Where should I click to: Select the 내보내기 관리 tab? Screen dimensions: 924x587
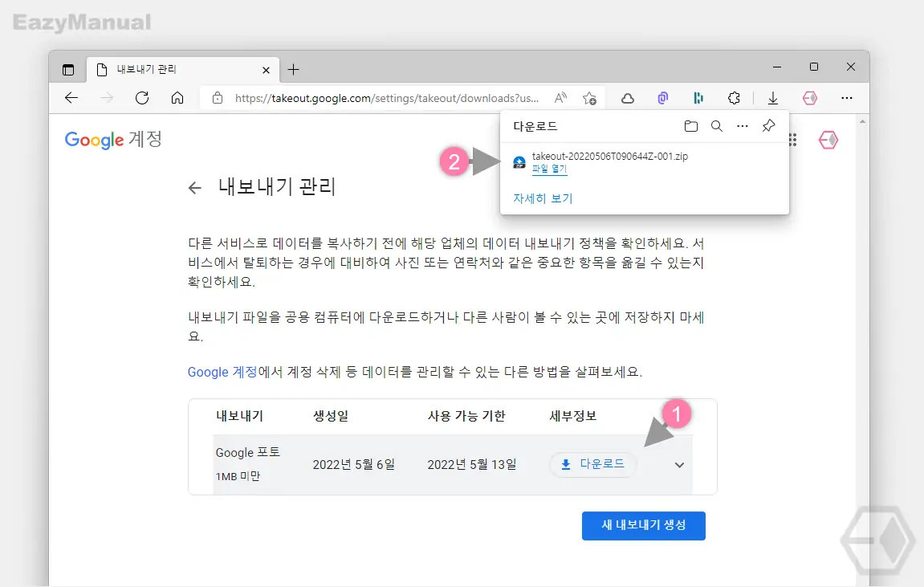click(x=183, y=70)
